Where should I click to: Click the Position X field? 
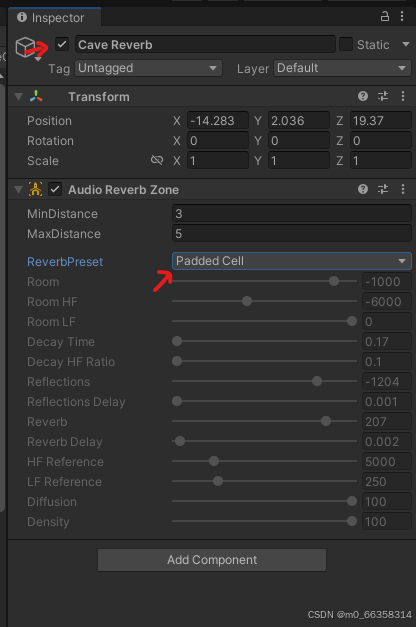218,120
